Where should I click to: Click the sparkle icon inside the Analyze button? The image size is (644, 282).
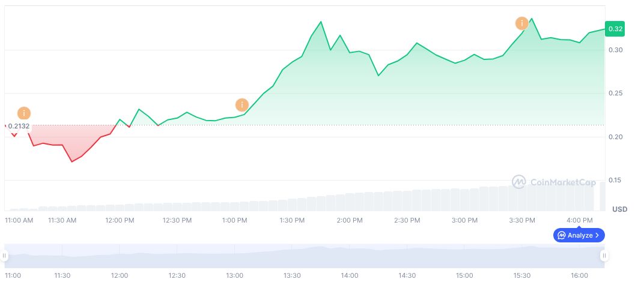point(561,235)
